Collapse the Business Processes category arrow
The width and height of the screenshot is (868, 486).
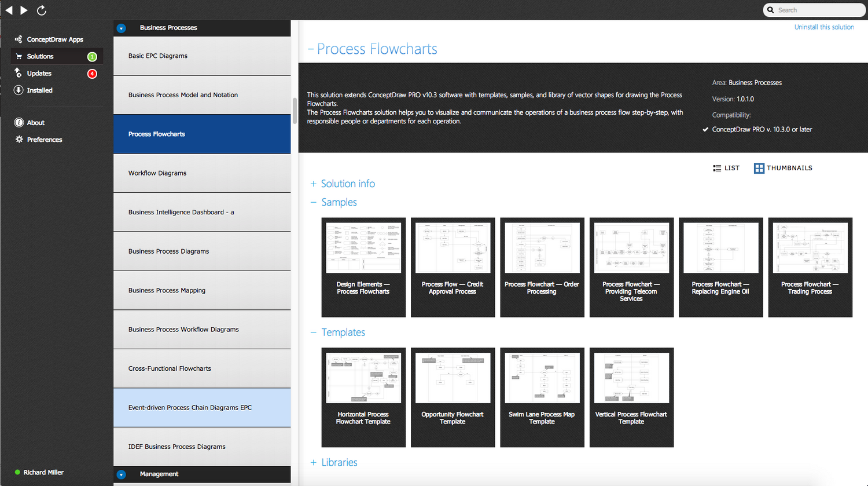point(121,28)
